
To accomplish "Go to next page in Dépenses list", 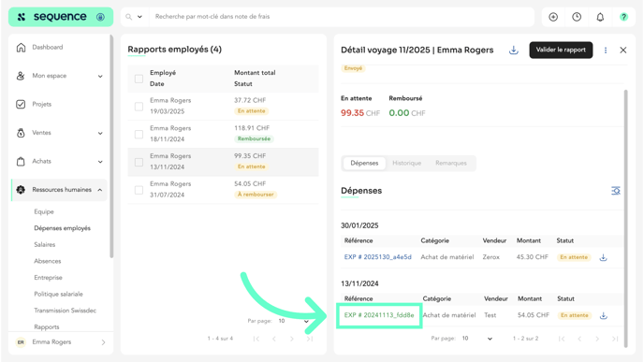I will [x=597, y=339].
